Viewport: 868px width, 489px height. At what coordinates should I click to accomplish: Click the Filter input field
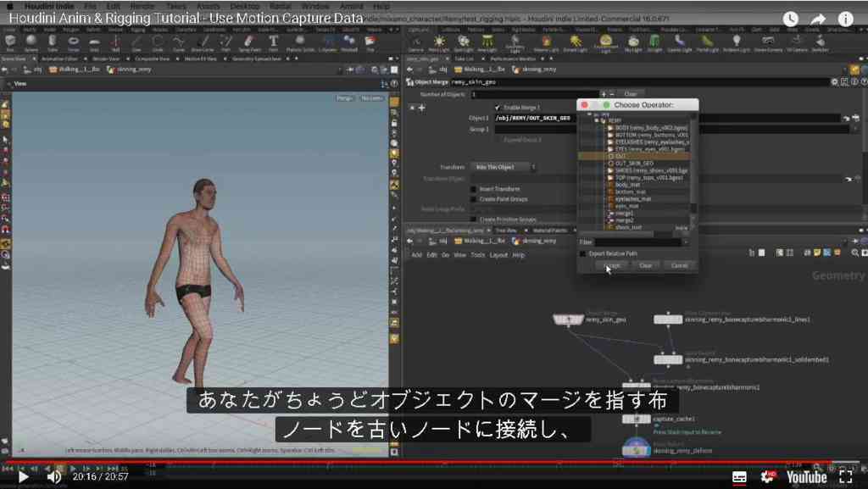pyautogui.click(x=637, y=242)
